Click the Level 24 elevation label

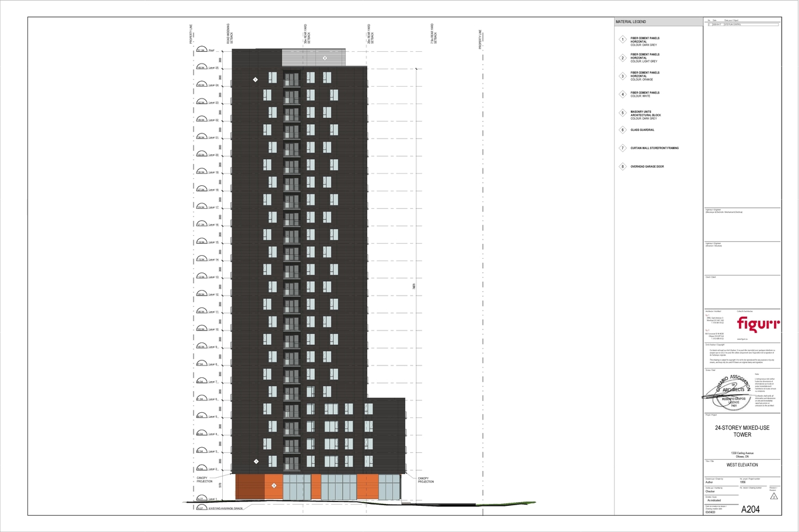pos(213,85)
